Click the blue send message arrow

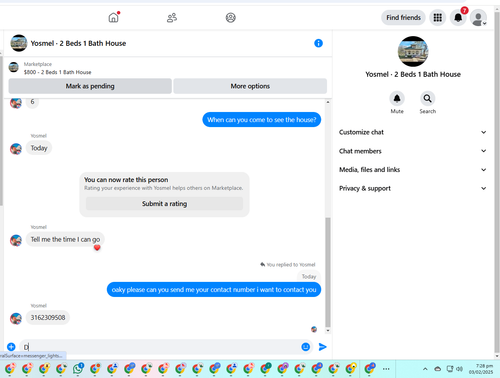(x=322, y=347)
